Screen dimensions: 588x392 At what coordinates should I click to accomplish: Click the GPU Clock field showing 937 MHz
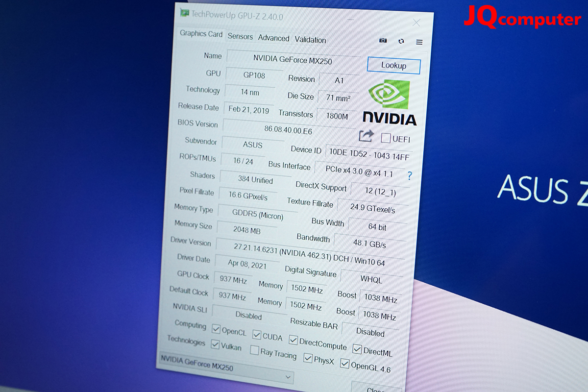(233, 280)
